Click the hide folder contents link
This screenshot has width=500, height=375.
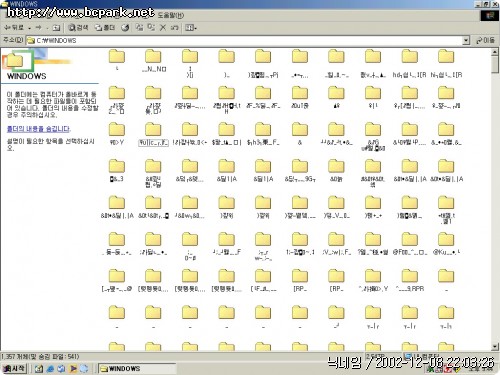39,129
